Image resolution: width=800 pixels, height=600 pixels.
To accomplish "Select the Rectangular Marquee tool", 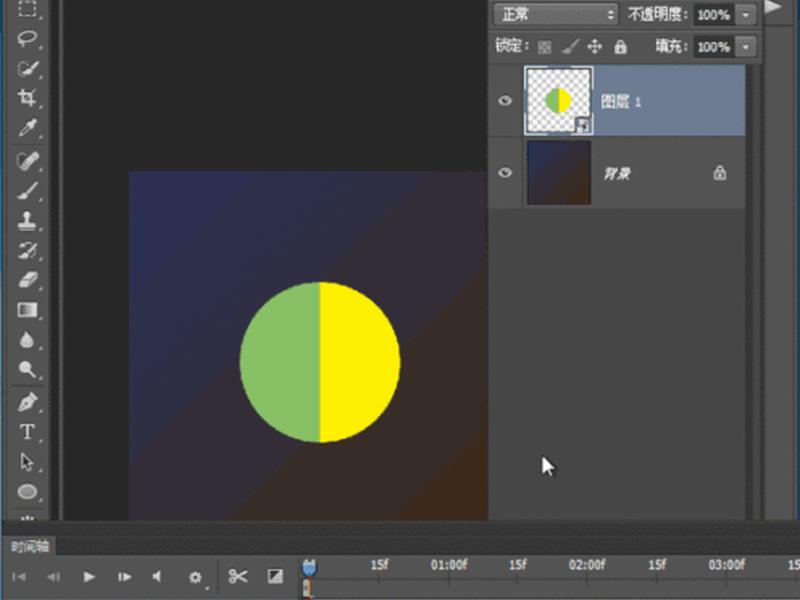I will (27, 9).
